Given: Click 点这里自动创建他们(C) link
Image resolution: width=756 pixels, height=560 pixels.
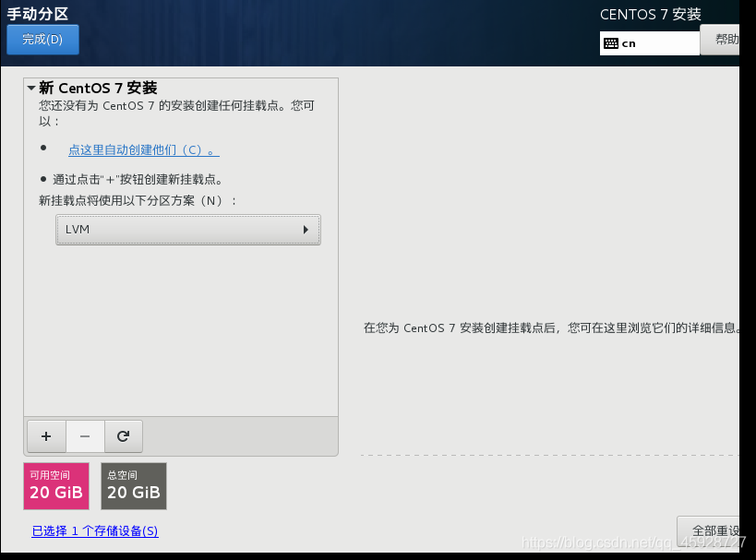Looking at the screenshot, I should 143,149.
